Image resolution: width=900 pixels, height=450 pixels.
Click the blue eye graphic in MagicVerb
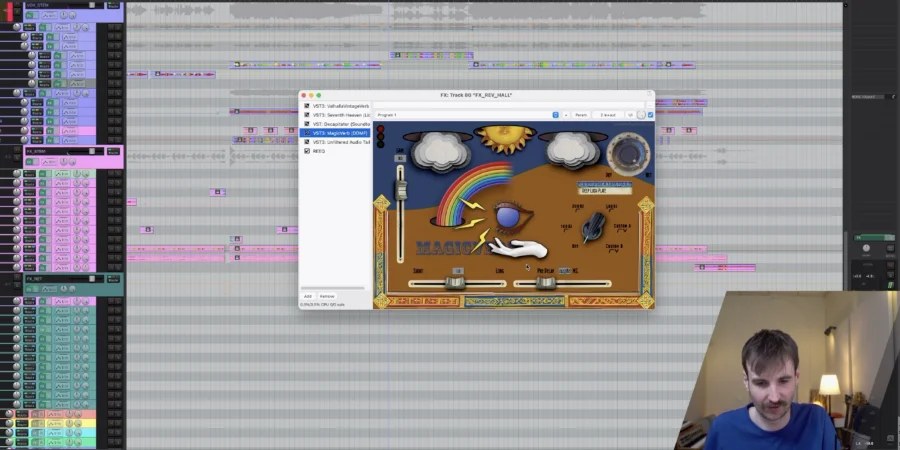click(x=510, y=216)
